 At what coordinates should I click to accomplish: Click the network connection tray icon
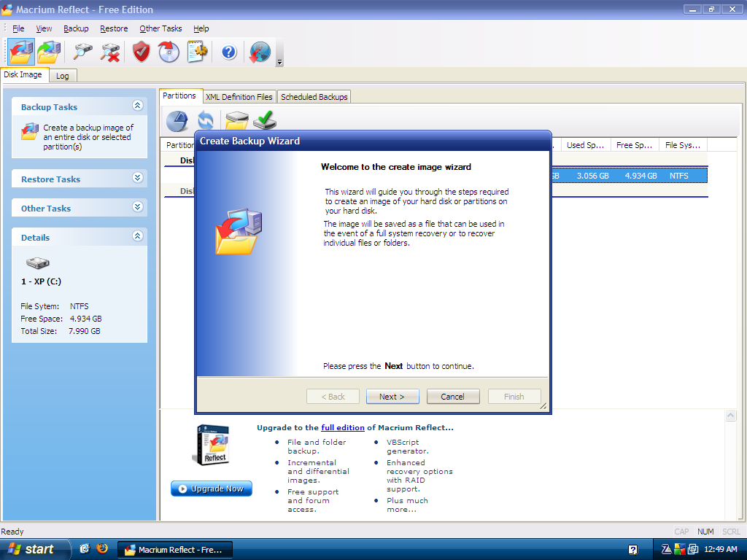693,550
